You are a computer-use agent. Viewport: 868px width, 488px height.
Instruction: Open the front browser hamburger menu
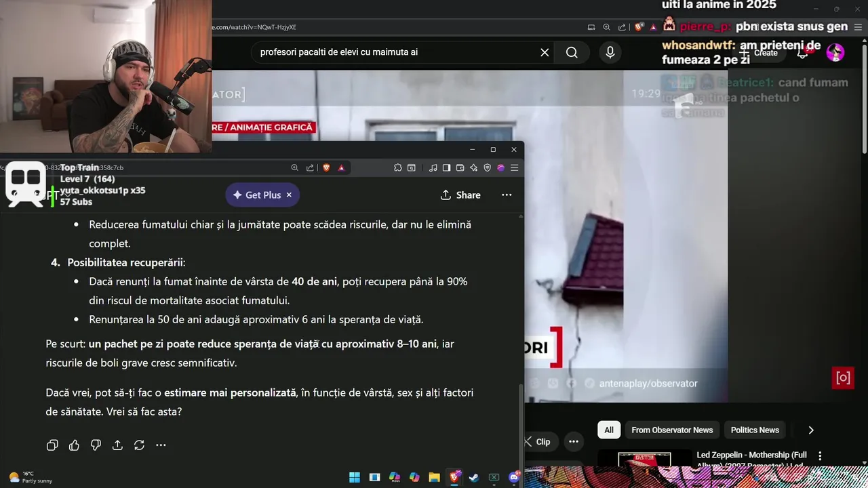pos(515,168)
